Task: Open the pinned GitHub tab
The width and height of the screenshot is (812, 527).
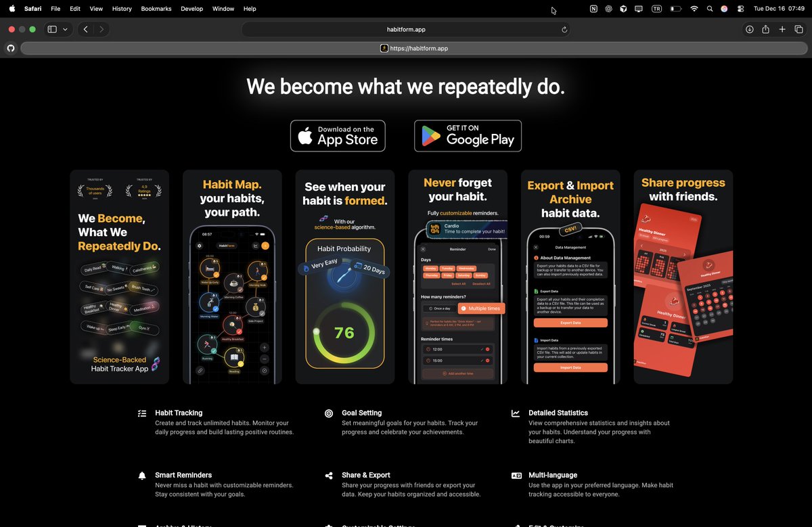Action: click(x=10, y=48)
